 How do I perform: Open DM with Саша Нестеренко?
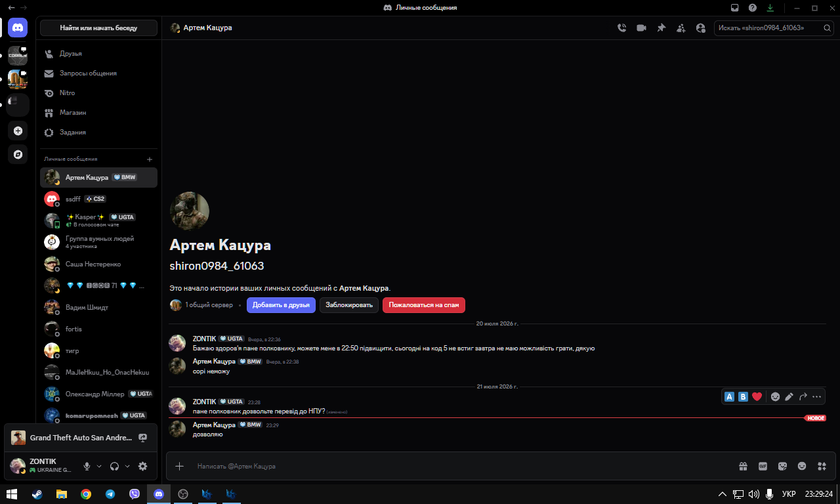point(98,264)
